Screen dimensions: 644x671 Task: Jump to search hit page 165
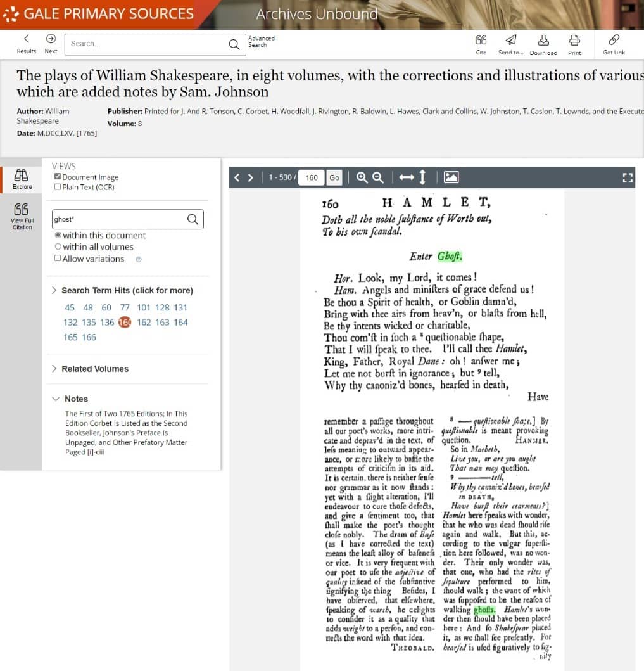point(70,337)
